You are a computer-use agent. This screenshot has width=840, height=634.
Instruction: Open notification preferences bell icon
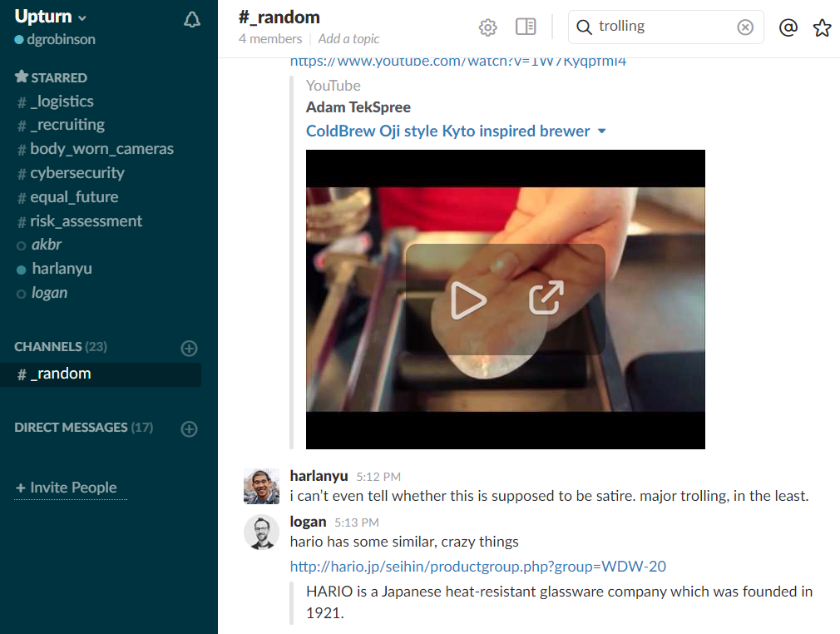[192, 20]
